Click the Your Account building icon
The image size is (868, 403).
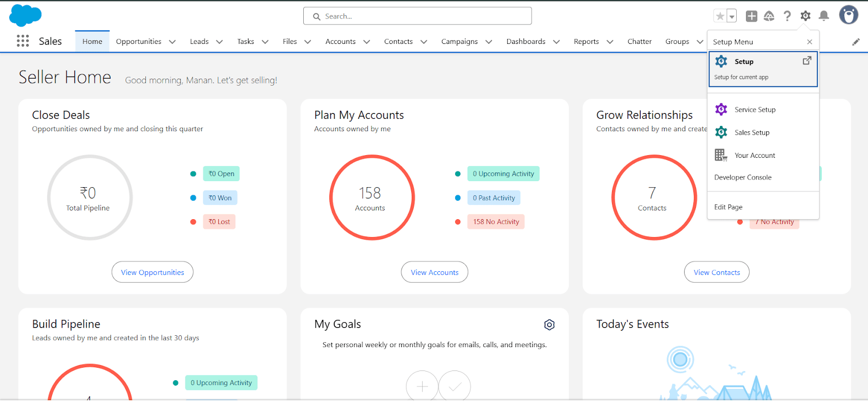721,155
